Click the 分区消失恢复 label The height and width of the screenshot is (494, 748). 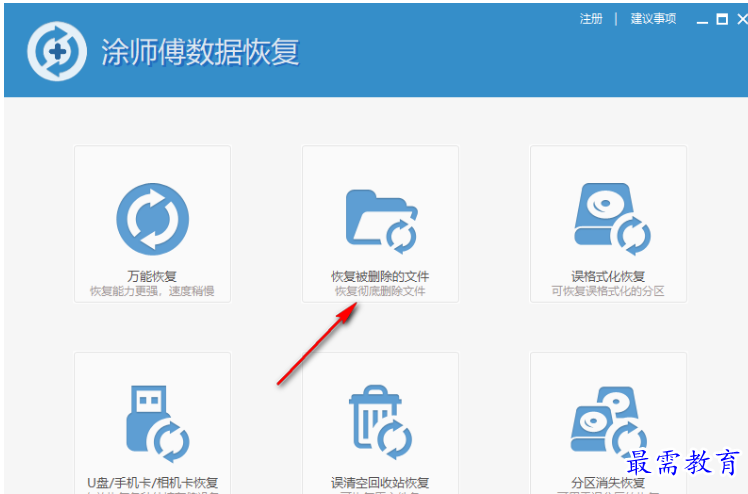[x=608, y=483]
